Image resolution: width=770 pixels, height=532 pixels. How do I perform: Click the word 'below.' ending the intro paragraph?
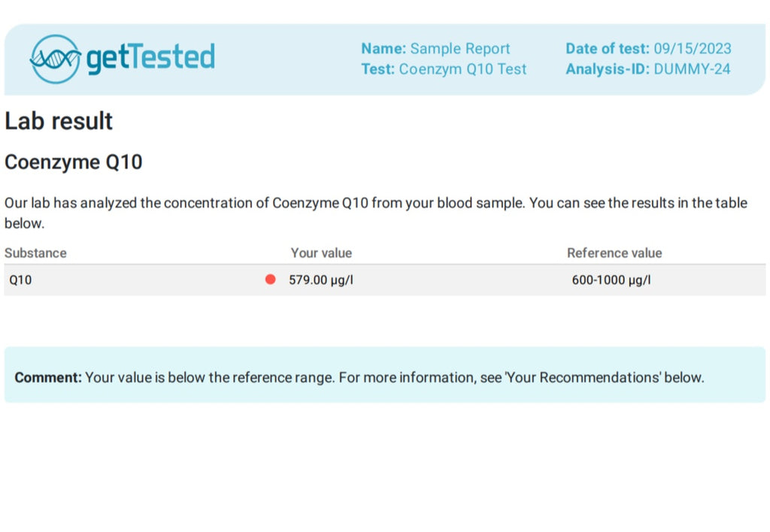(24, 223)
